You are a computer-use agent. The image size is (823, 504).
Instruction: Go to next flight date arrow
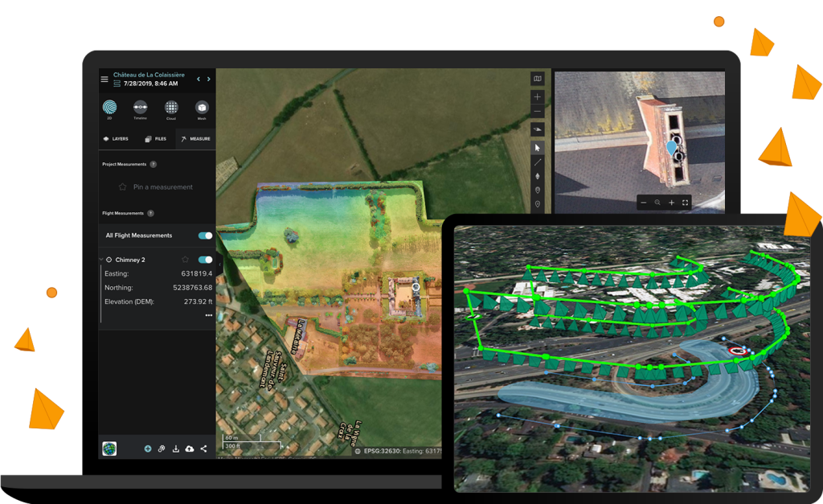pos(209,79)
